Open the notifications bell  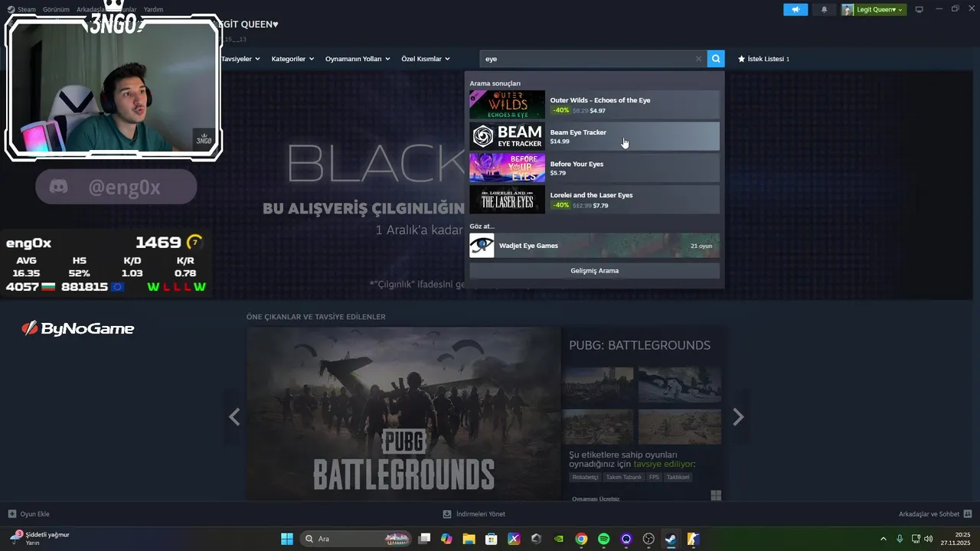tap(825, 9)
